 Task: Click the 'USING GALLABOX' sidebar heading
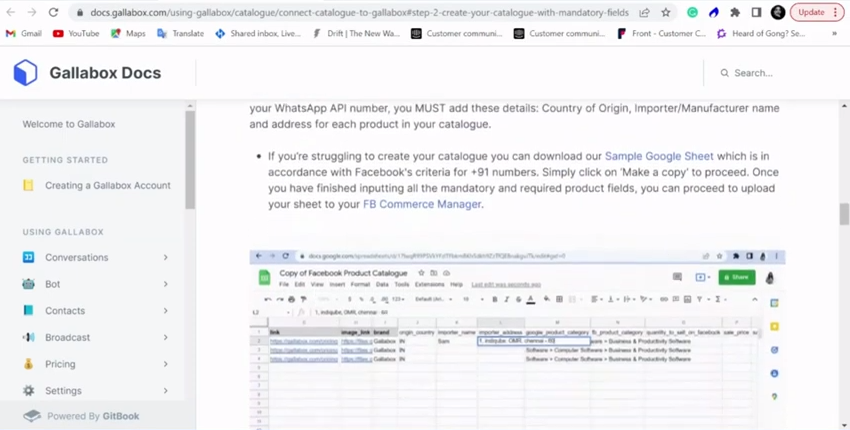click(63, 232)
